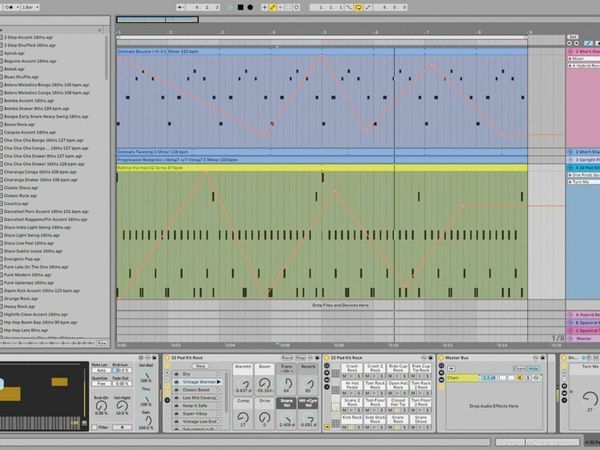Select 'Classic Rock.agr' in the browser

21,196
